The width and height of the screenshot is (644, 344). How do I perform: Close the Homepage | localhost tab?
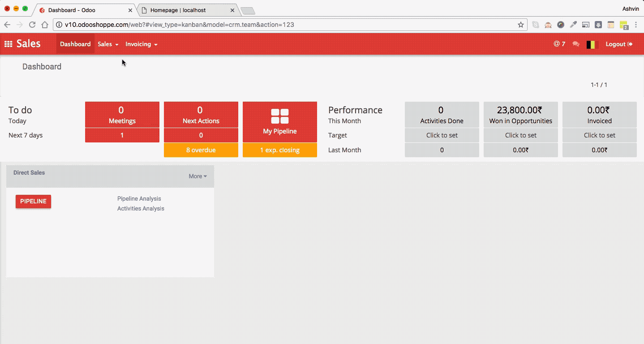(232, 10)
